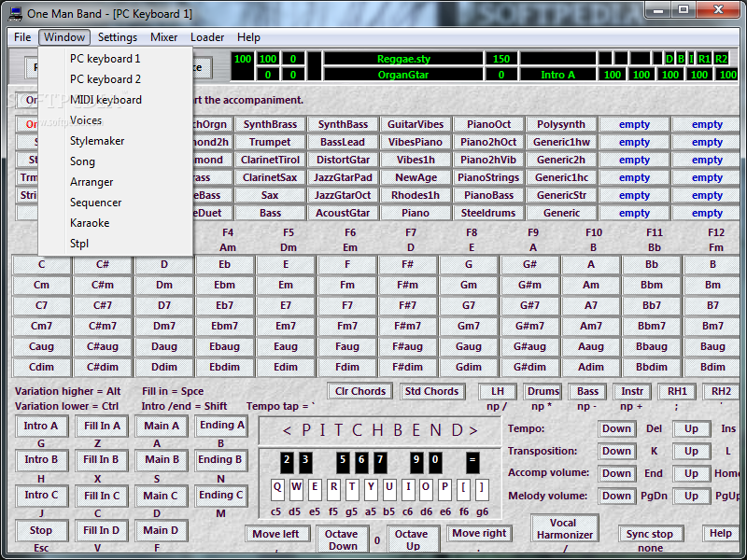Image resolution: width=747 pixels, height=560 pixels.
Task: Play the Dm chord button
Action: [164, 285]
